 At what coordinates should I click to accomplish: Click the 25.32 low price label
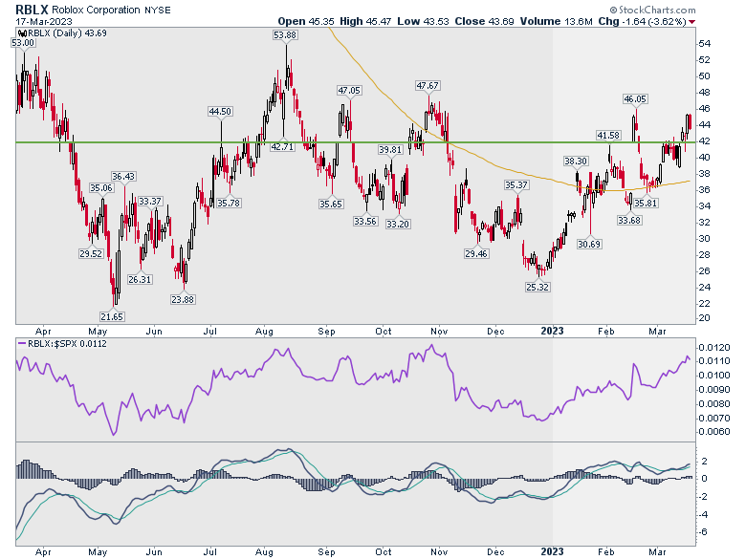click(x=538, y=287)
